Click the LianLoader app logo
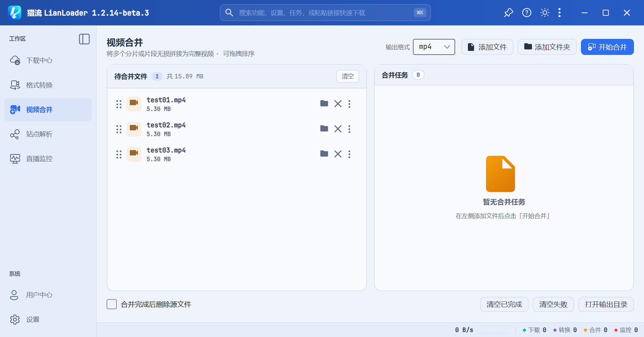The width and height of the screenshot is (644, 337). coord(14,13)
